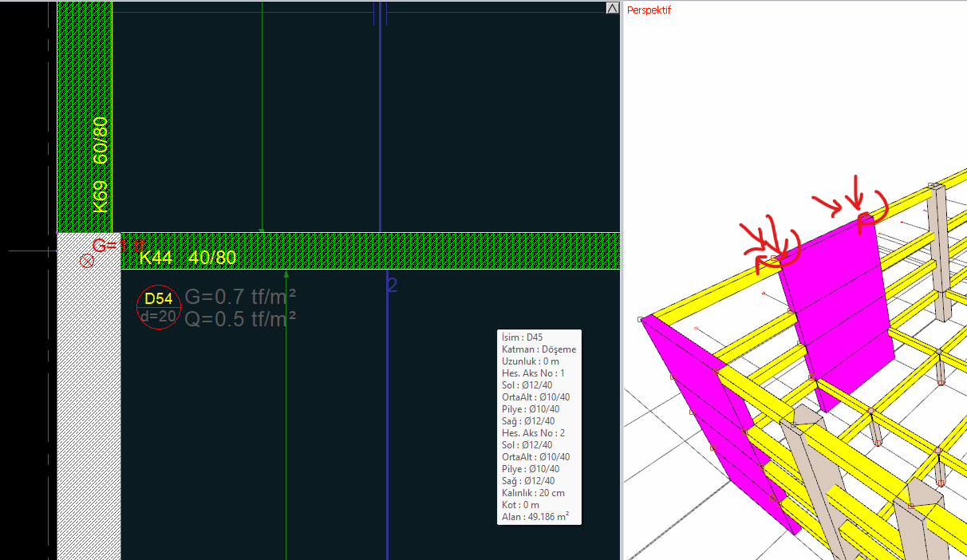967x560 pixels.
Task: Click the Perspektif view label
Action: coord(649,10)
